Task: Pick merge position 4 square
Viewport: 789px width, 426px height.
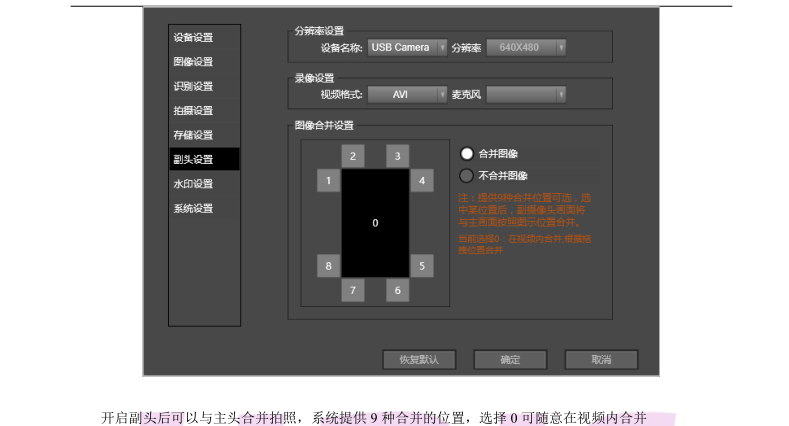Action: 422,181
